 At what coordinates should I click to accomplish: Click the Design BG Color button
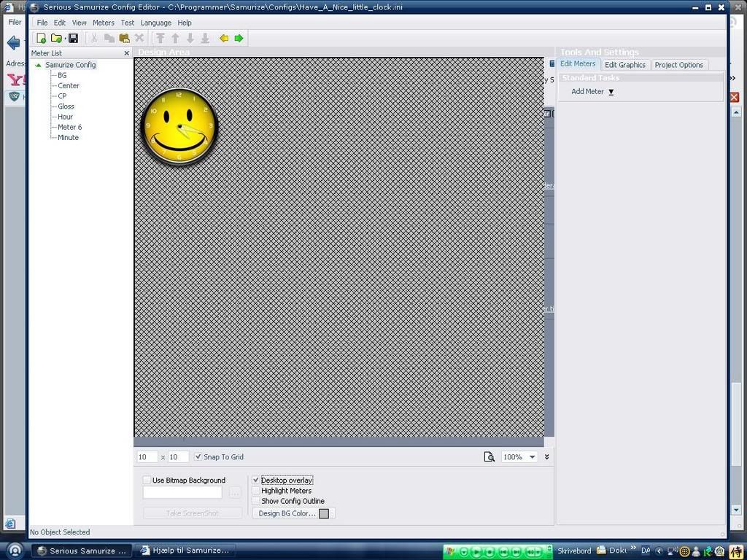coord(294,513)
